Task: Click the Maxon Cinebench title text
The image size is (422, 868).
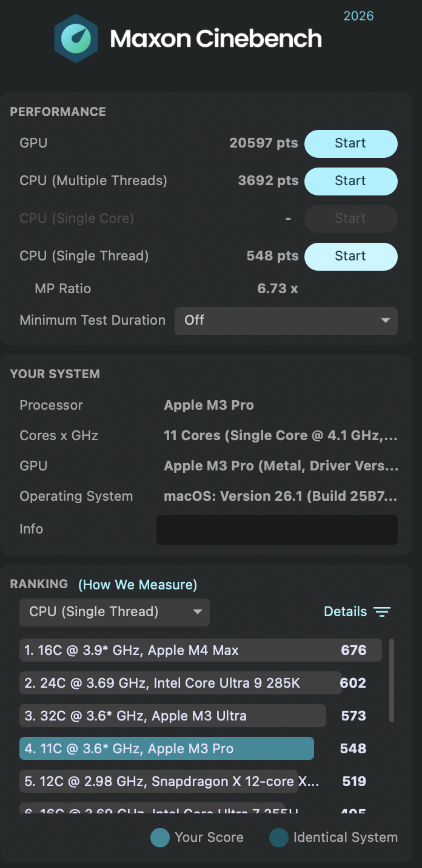Action: click(x=216, y=39)
